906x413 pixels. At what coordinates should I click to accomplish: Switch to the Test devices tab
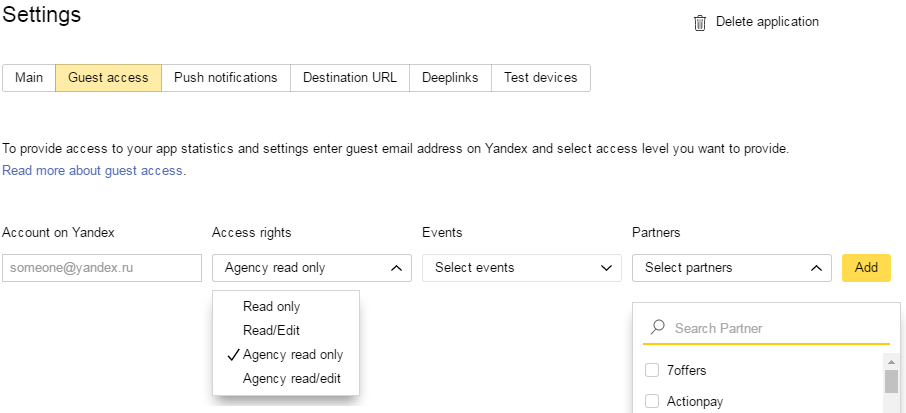pyautogui.click(x=540, y=78)
